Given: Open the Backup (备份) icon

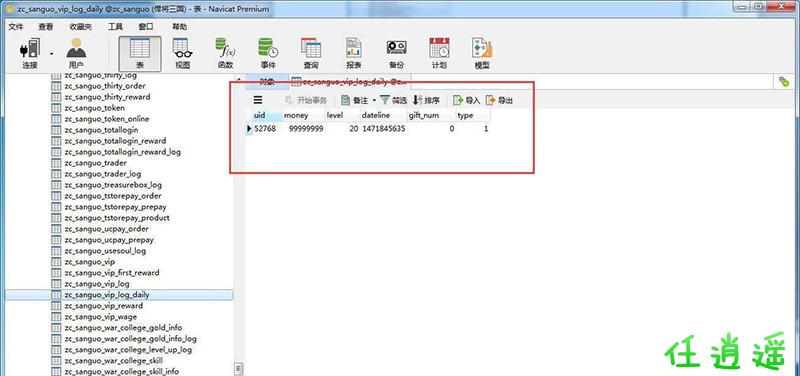Looking at the screenshot, I should (396, 54).
